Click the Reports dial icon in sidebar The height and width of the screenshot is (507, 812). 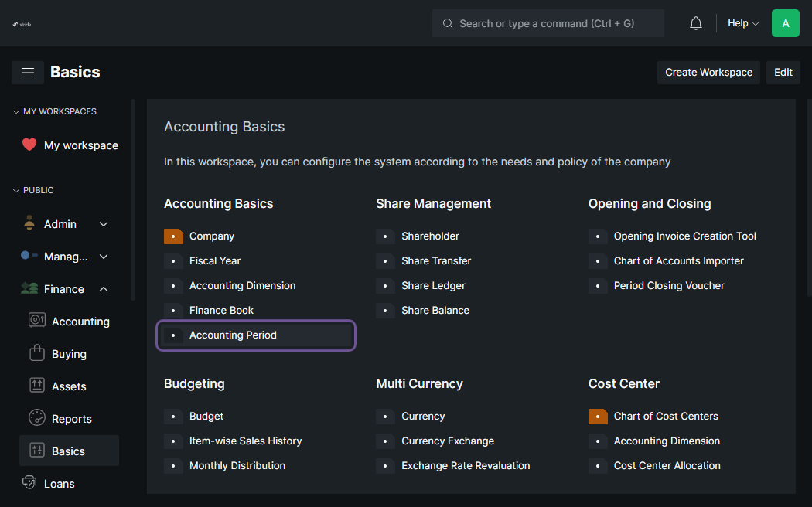(37, 418)
